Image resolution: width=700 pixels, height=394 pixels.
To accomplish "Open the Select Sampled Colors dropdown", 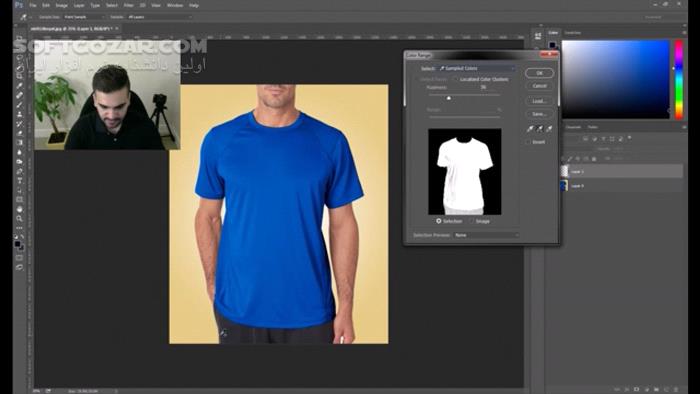I will [476, 68].
